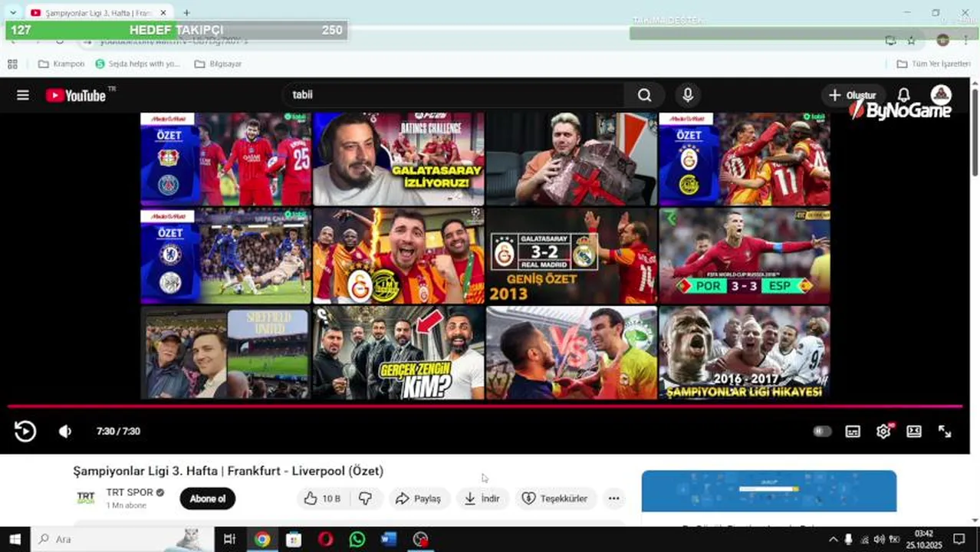Open the Windows Start menu
This screenshot has height=552, width=980.
coord(15,539)
